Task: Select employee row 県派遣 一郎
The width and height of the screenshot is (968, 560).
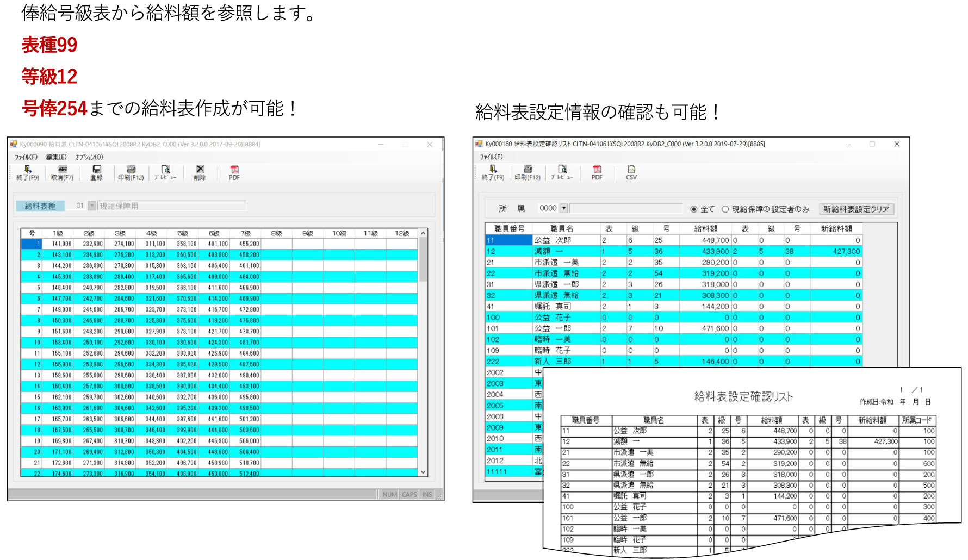Action: click(673, 284)
